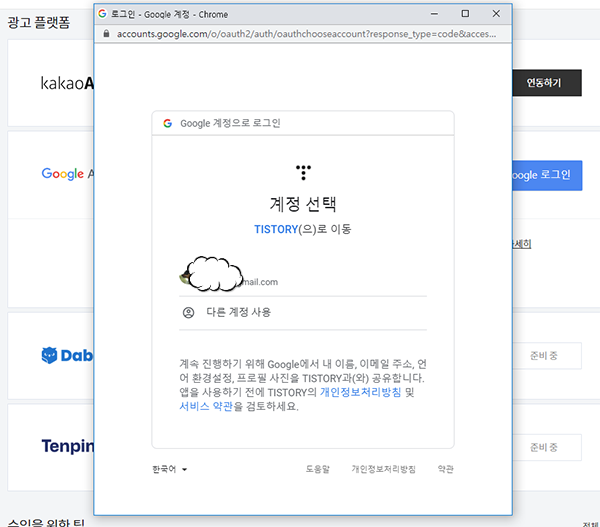
Task: Click the kakao '연동하기' button in background page
Action: pos(547,83)
